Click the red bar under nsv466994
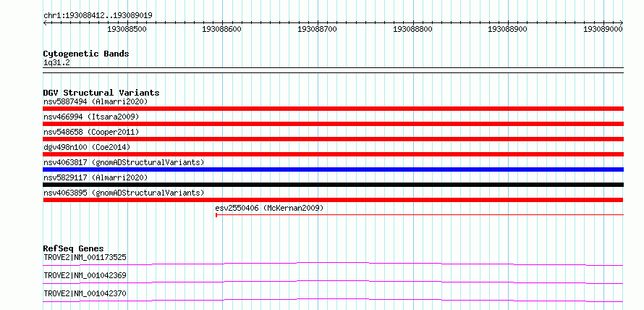 [x=333, y=124]
